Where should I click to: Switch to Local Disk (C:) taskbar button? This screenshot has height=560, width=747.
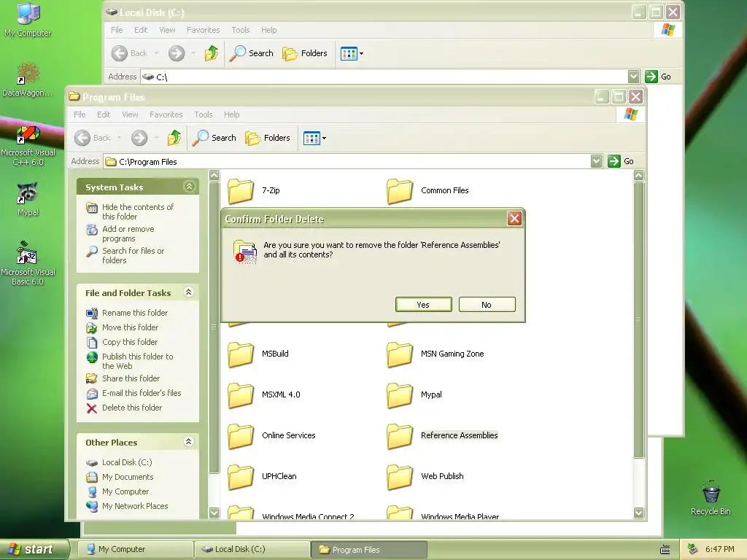pyautogui.click(x=252, y=550)
